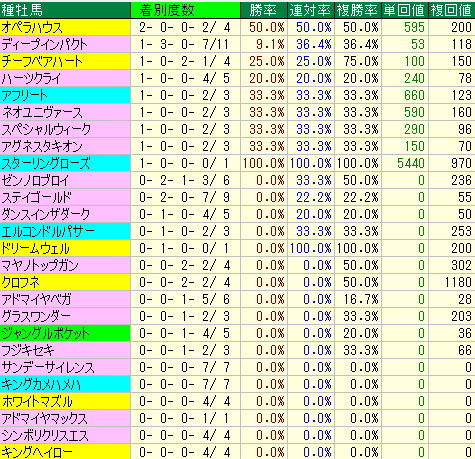Select the シンボリクリスエス sire name
Viewport: 475px width, 459px height.
click(x=65, y=435)
